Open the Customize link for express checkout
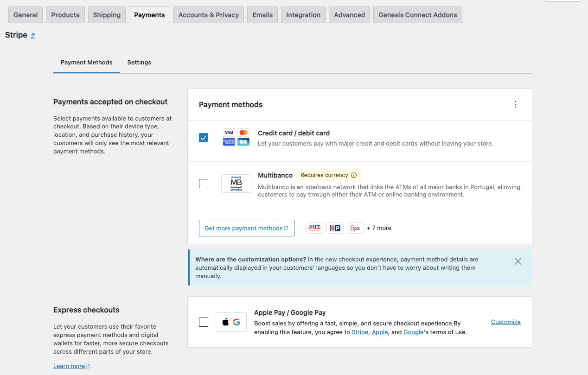 coord(505,322)
